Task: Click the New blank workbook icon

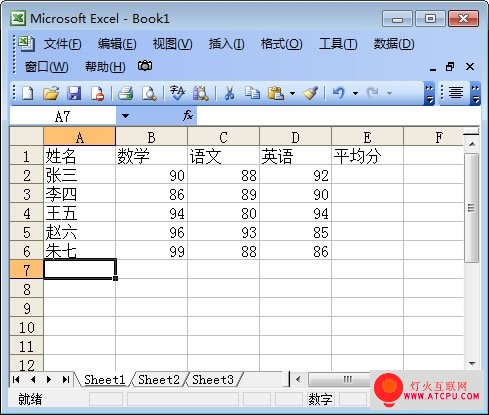Action: tap(28, 93)
